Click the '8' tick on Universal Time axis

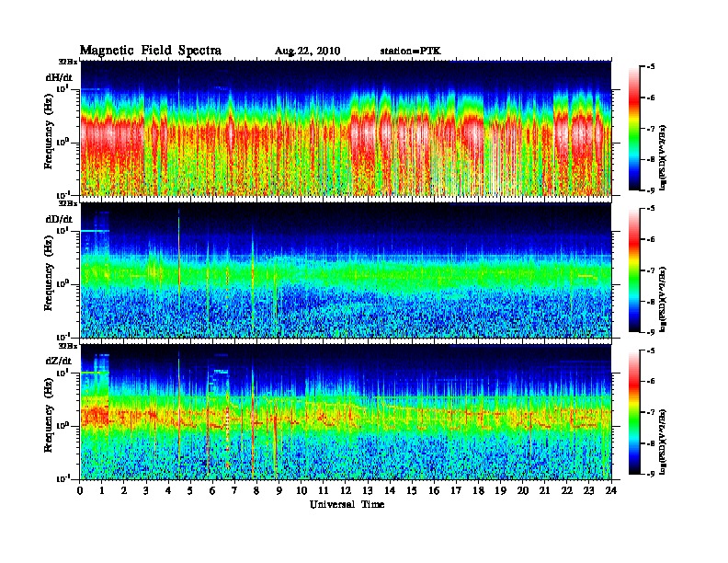tap(256, 491)
